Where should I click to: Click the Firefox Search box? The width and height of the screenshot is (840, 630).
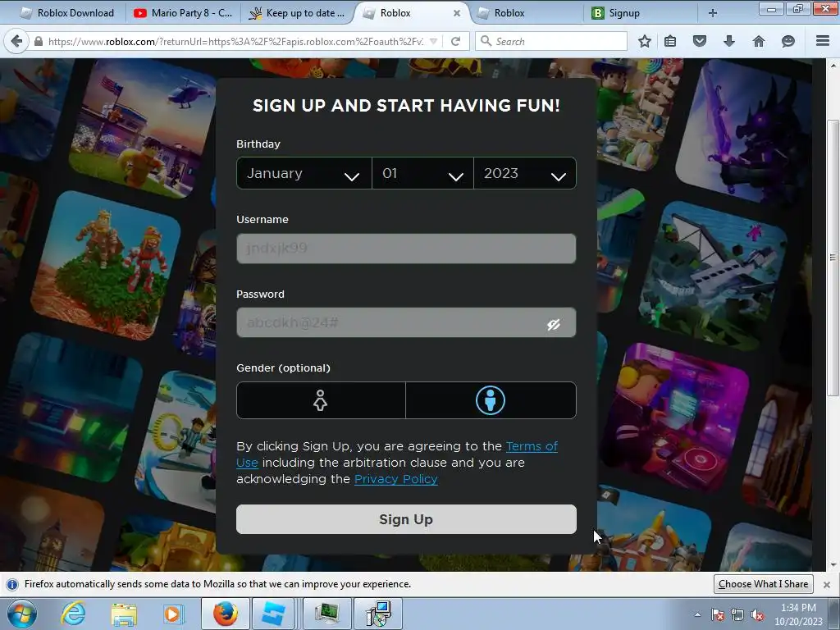coord(550,41)
